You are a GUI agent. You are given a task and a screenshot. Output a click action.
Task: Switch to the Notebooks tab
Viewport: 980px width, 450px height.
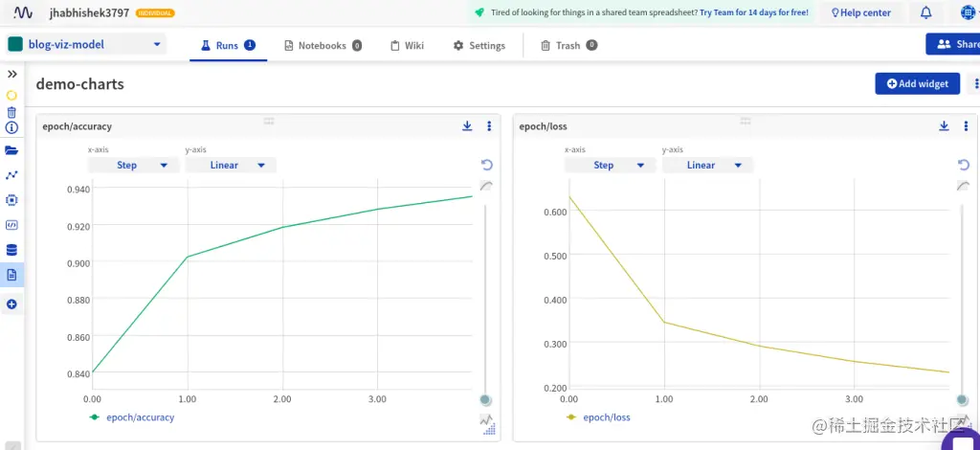(323, 46)
